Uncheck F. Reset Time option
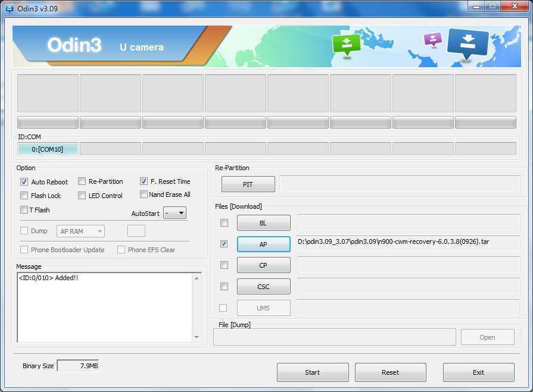 (144, 181)
